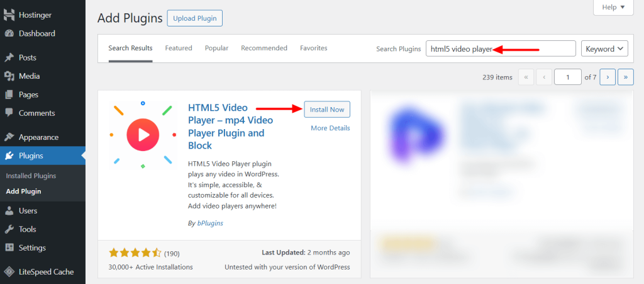
Task: Click the '239 items' count text
Action: (x=497, y=77)
